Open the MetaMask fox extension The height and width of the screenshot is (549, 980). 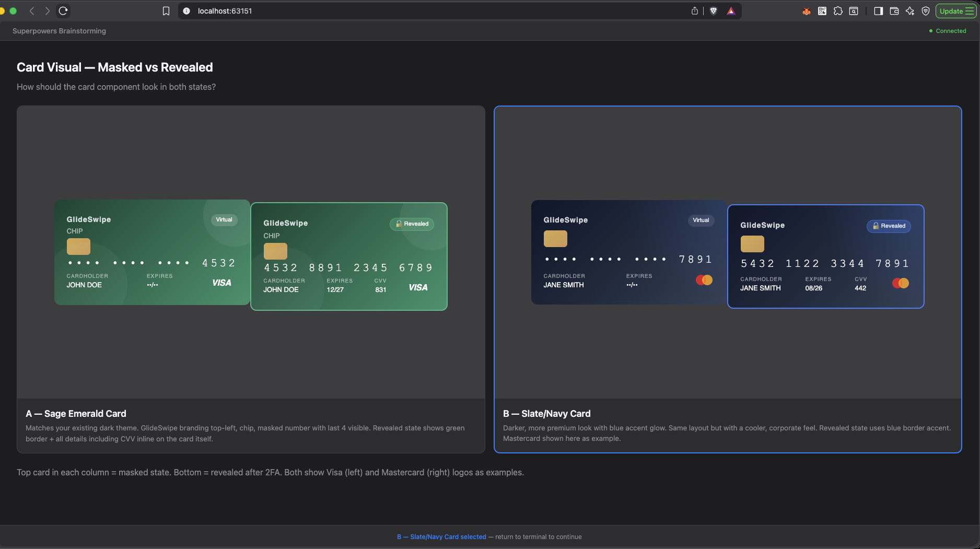click(807, 11)
